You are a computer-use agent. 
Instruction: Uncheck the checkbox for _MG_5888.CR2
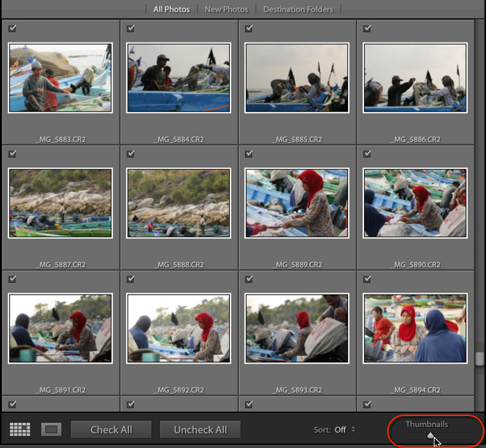(x=131, y=153)
